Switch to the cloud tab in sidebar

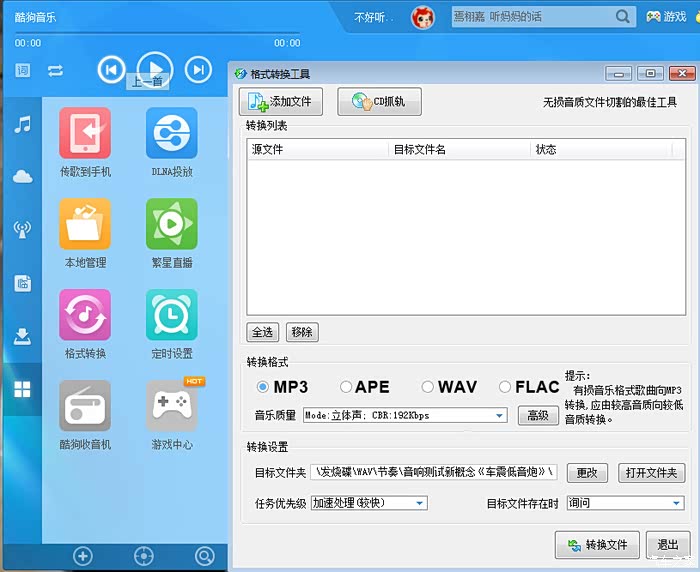click(22, 177)
